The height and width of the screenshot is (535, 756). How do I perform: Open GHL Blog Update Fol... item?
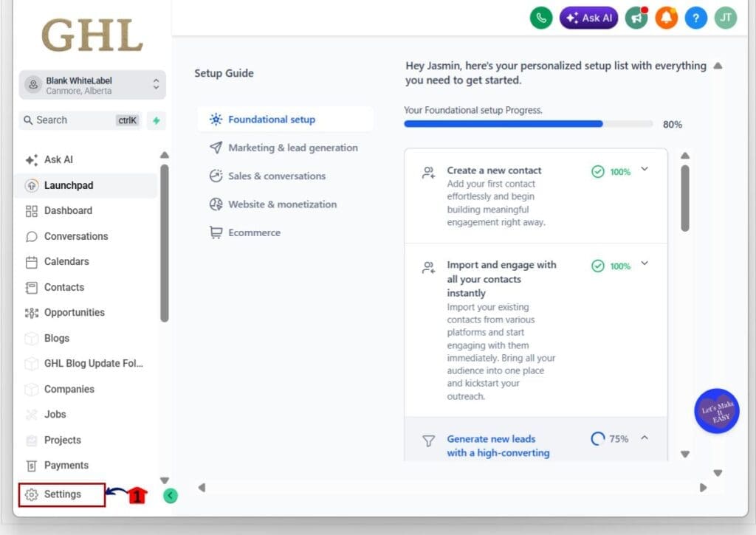click(86, 363)
